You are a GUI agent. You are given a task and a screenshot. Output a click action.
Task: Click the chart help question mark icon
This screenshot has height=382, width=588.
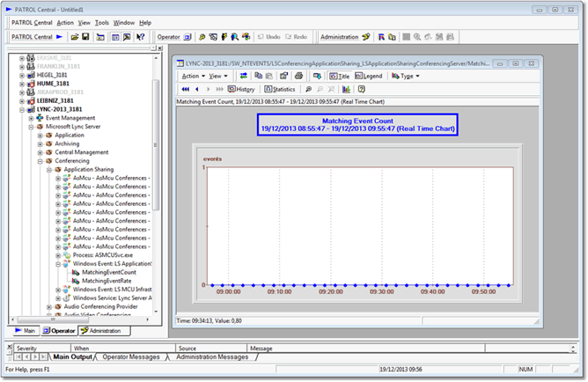tap(361, 89)
